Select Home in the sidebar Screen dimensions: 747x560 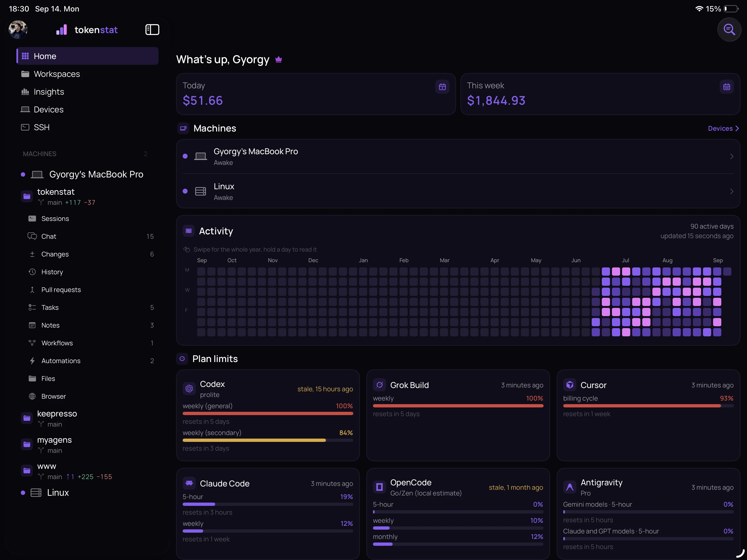[x=87, y=56]
